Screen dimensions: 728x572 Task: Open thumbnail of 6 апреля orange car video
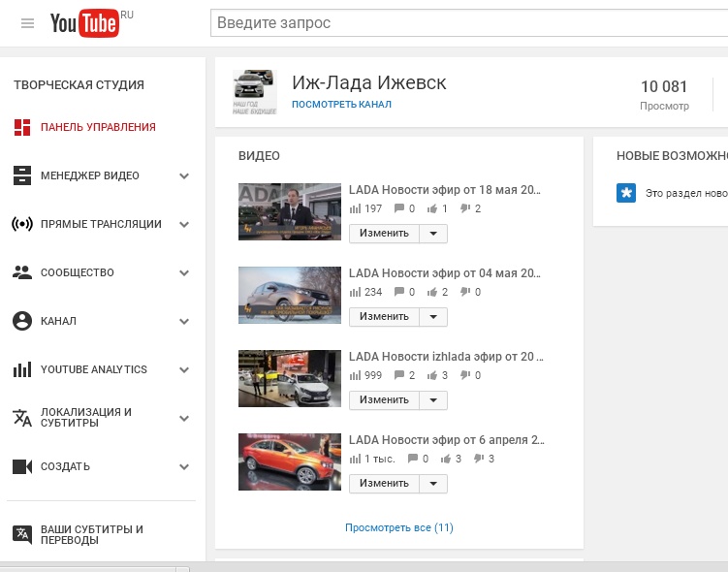point(290,462)
